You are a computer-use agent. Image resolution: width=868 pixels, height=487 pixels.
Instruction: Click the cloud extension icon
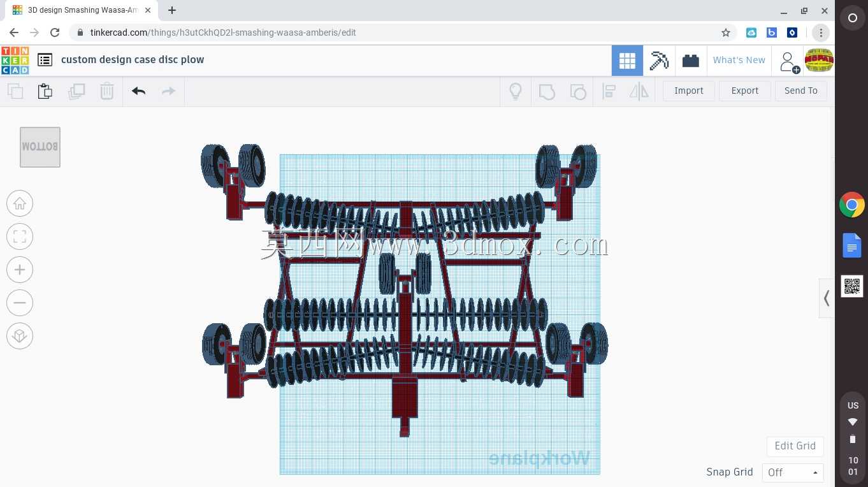[751, 33]
